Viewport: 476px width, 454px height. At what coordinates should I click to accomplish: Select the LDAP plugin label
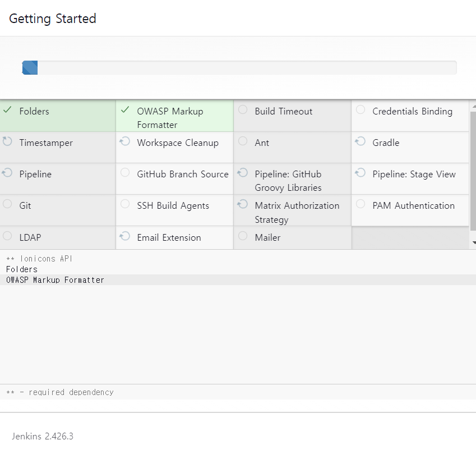30,237
